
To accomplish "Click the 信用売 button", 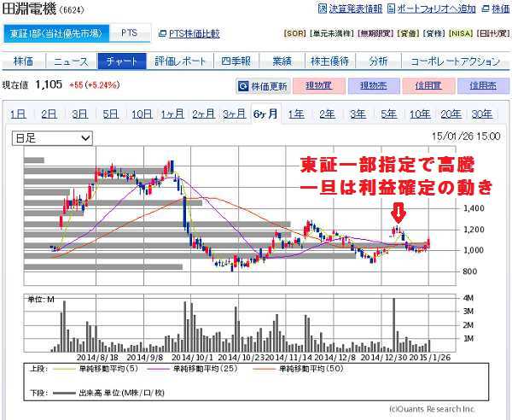I will (483, 86).
